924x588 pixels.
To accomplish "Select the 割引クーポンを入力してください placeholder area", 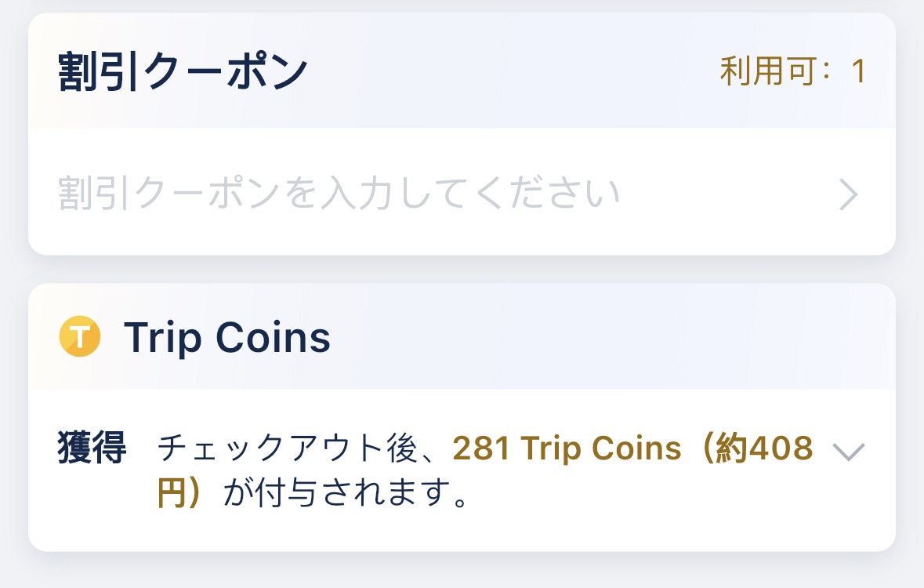I will coord(337,194).
